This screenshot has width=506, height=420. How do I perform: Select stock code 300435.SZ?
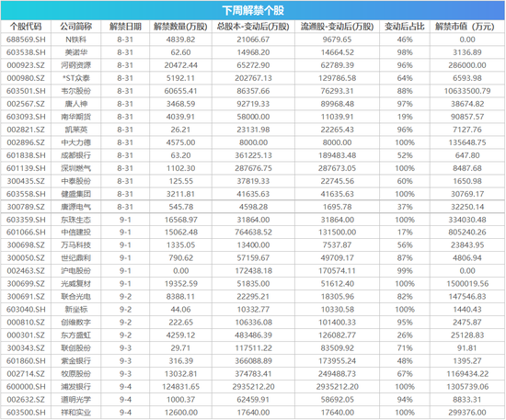tap(26, 181)
